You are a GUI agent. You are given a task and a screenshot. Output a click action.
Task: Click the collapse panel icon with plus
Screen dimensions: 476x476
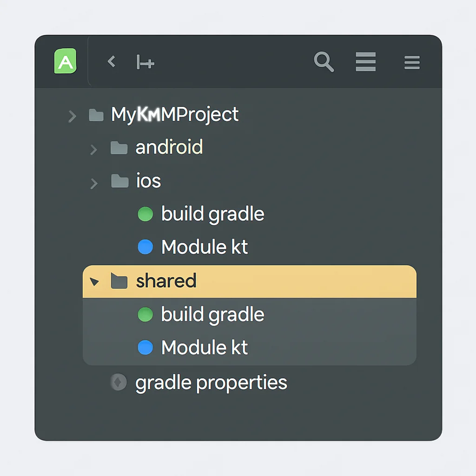click(x=145, y=62)
